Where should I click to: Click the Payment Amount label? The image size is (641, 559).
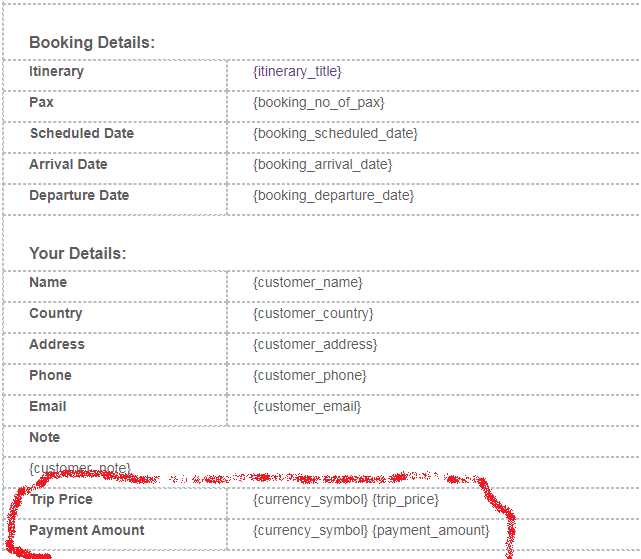[x=87, y=530]
